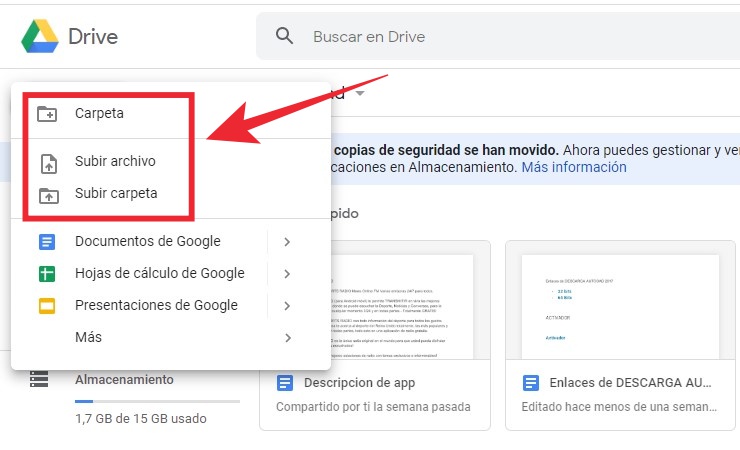Image resolution: width=740 pixels, height=450 pixels.
Task: Expand Presentaciones de Google submenu arrow
Action: (x=287, y=306)
